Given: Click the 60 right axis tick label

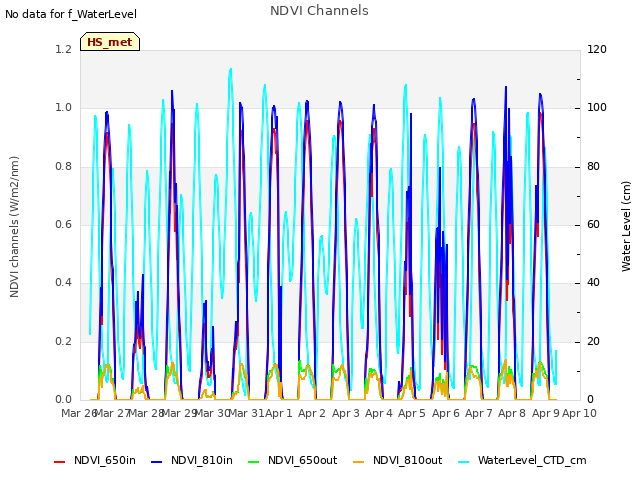Looking at the screenshot, I should tap(593, 224).
